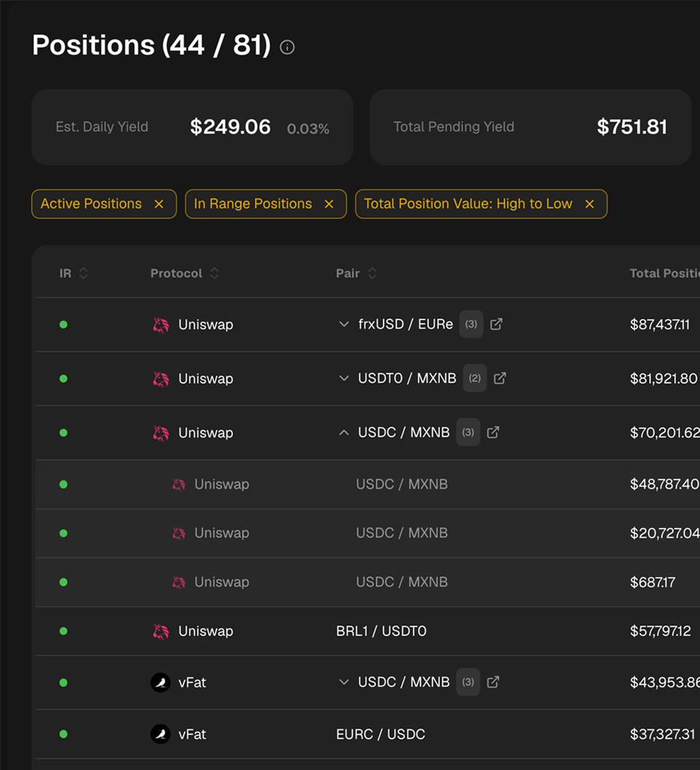Open external link for Uniswap USDC / MXNB
Screen dimensions: 700x770
(x=493, y=432)
